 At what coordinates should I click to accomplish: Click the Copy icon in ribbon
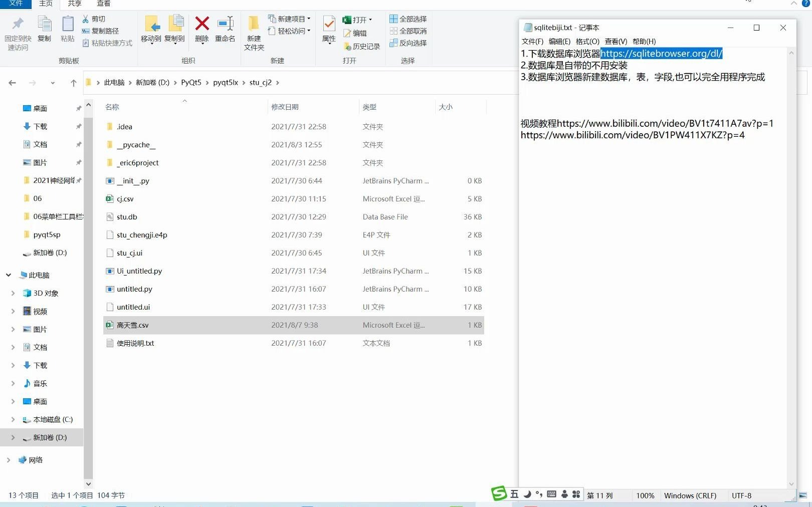44,24
